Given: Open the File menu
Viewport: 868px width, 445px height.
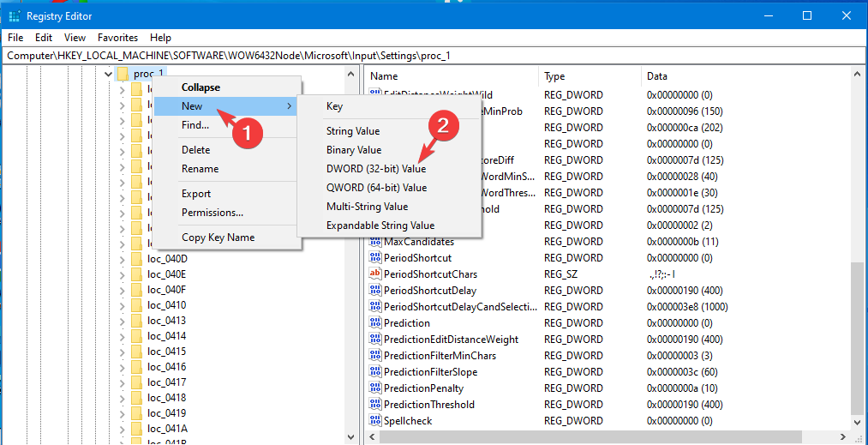Looking at the screenshot, I should point(15,38).
